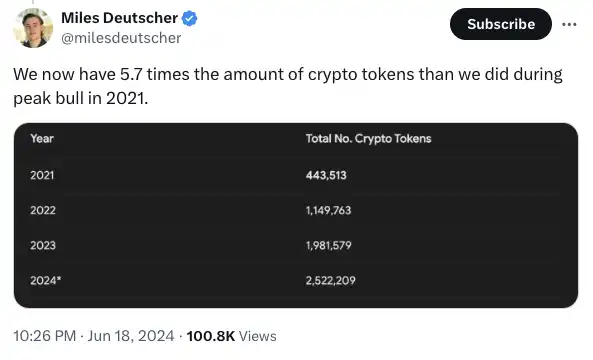593x360 pixels.
Task: Click the 443,513 value for 2021
Action: point(326,175)
